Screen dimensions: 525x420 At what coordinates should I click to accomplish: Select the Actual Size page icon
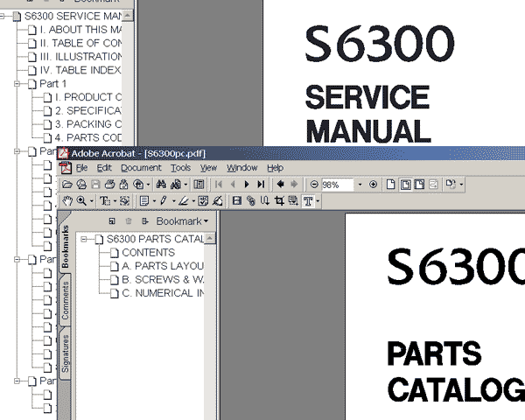(x=390, y=185)
